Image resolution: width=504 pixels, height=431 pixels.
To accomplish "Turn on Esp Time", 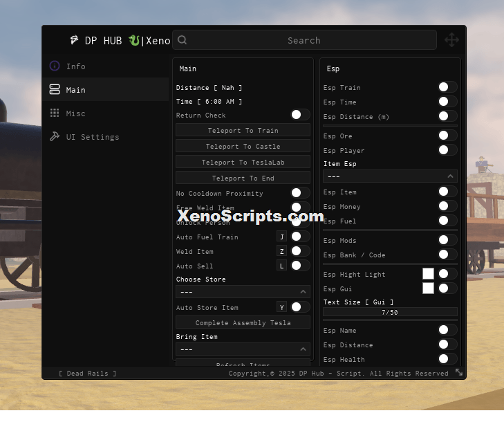I will [x=448, y=101].
